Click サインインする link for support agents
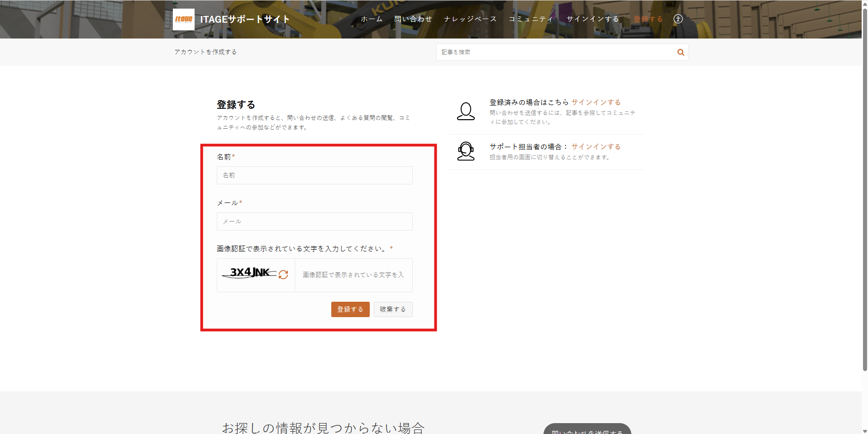The width and height of the screenshot is (868, 434). pos(596,147)
